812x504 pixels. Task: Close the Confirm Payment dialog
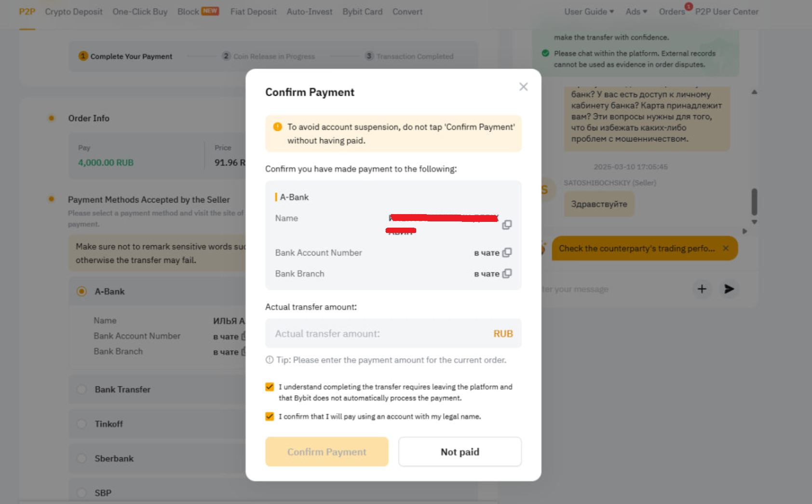(523, 87)
